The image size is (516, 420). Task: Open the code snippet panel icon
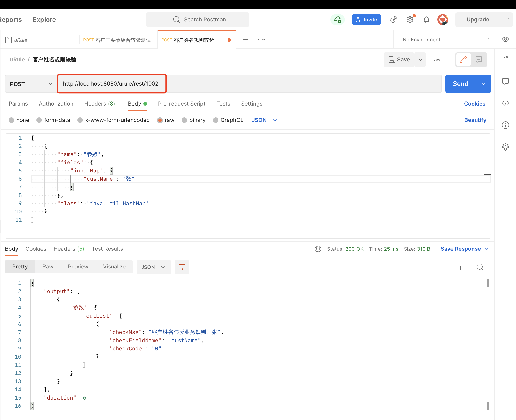[x=505, y=104]
